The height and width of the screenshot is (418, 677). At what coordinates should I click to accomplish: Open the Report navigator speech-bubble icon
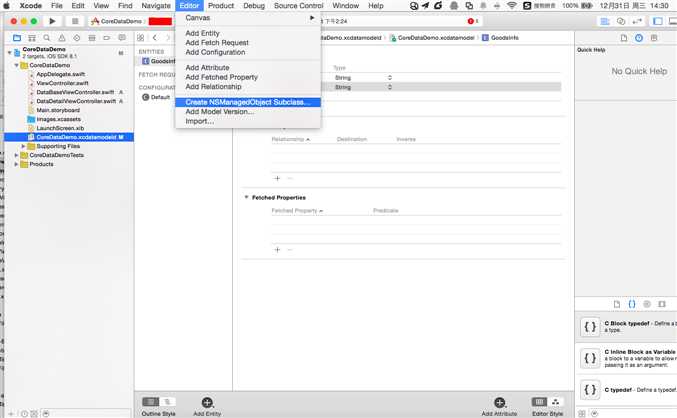point(122,38)
